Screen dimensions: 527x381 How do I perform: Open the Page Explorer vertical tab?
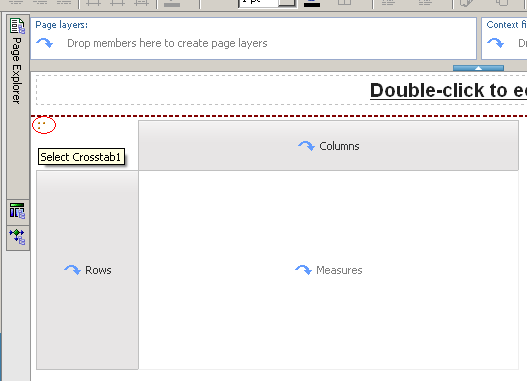(x=18, y=107)
